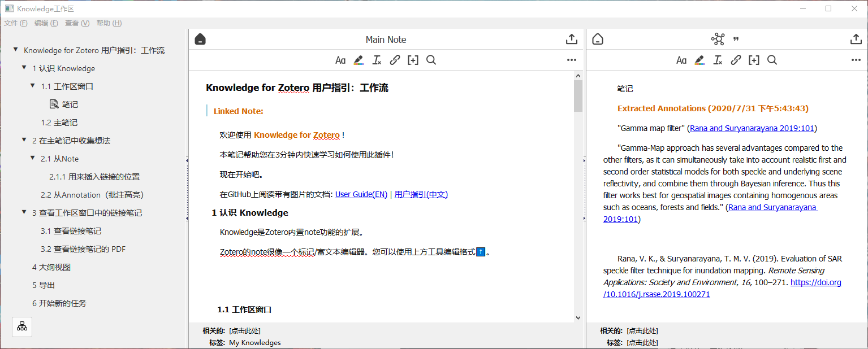
Task: Click the main note home icon
Action: tap(200, 39)
